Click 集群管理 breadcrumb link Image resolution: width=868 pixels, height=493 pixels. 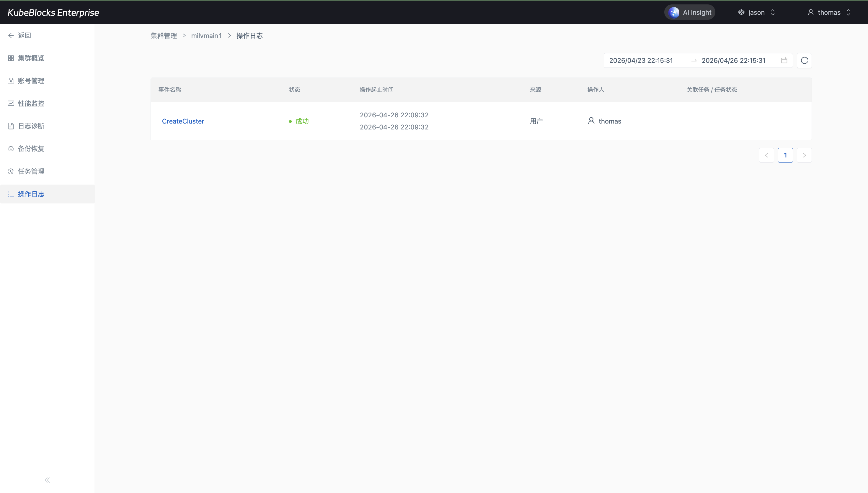point(164,36)
